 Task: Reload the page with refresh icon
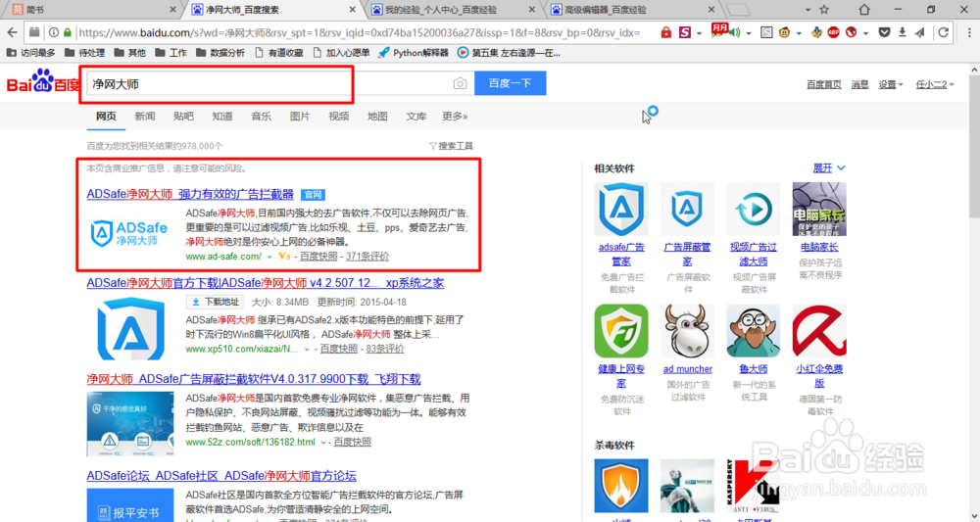point(944,32)
